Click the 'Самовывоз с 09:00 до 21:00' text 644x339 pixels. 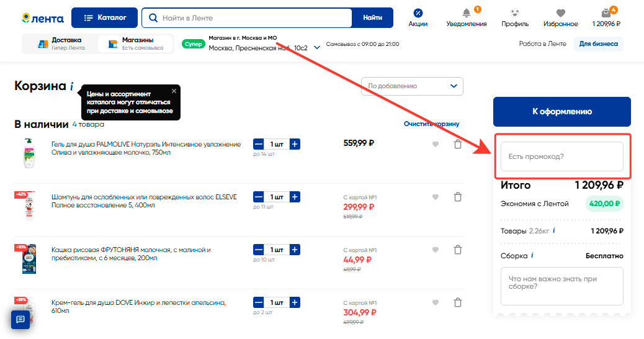pyautogui.click(x=363, y=44)
